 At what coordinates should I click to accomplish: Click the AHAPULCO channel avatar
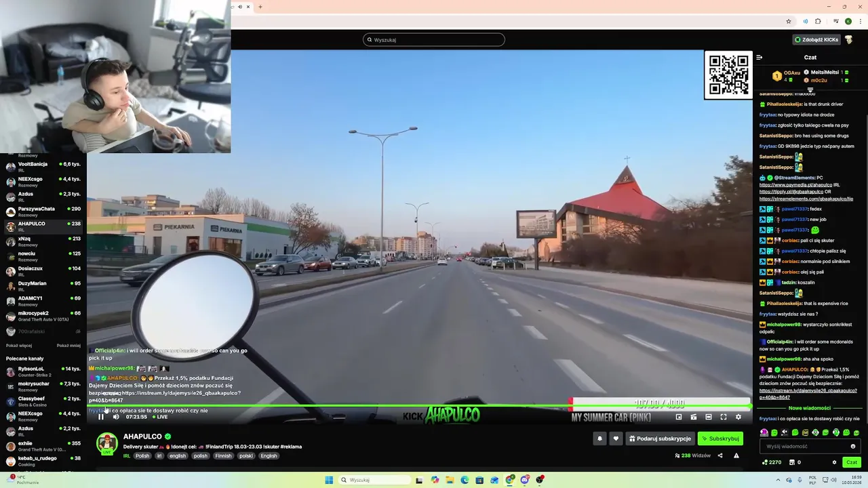pos(106,443)
